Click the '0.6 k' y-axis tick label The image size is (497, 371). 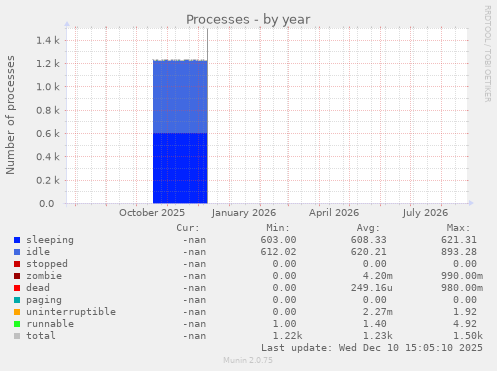(48, 134)
